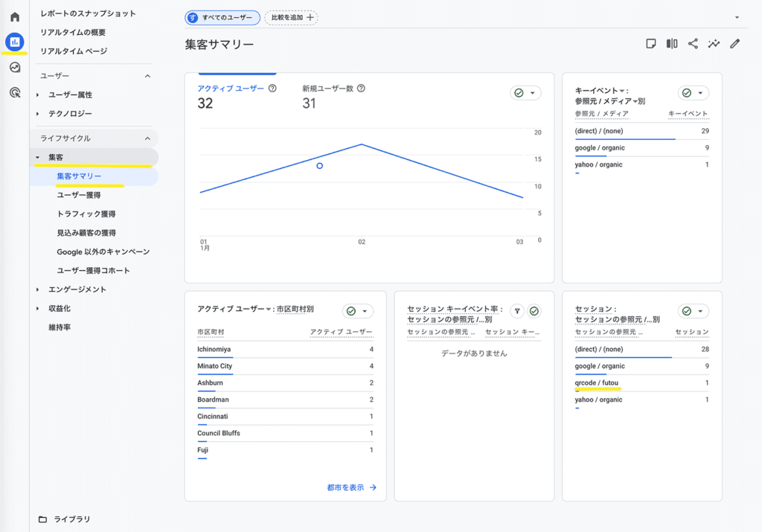Toggle the compare columns icon in header
762x532 pixels.
(x=672, y=44)
